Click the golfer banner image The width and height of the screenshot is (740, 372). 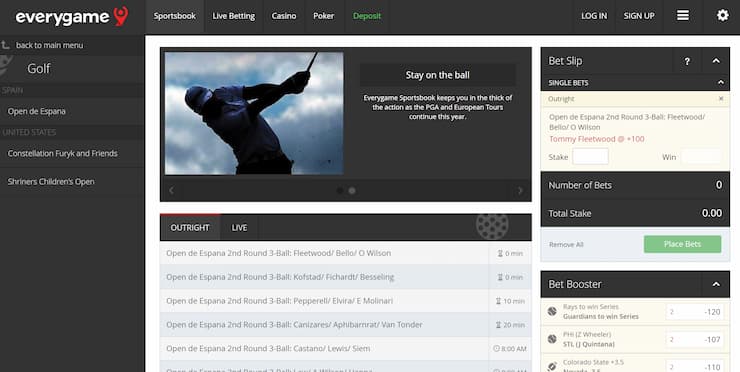point(254,113)
